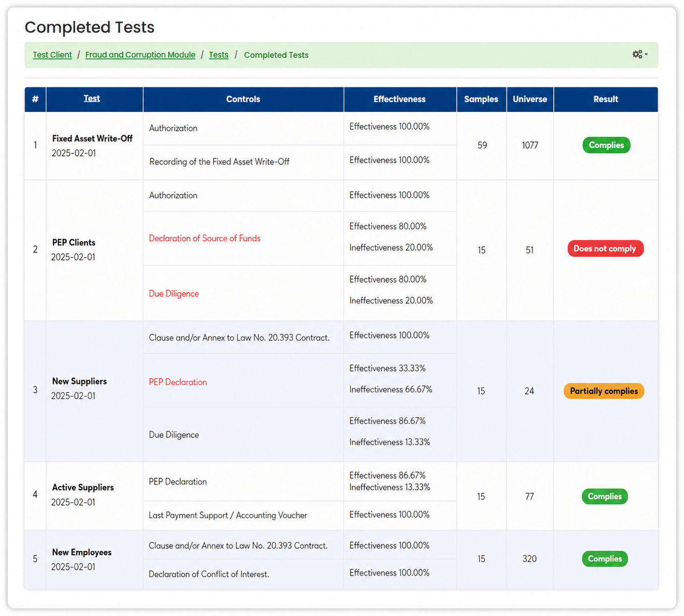
Task: Click Recording of the Fixed Asset Write-Off
Action: coord(219,162)
